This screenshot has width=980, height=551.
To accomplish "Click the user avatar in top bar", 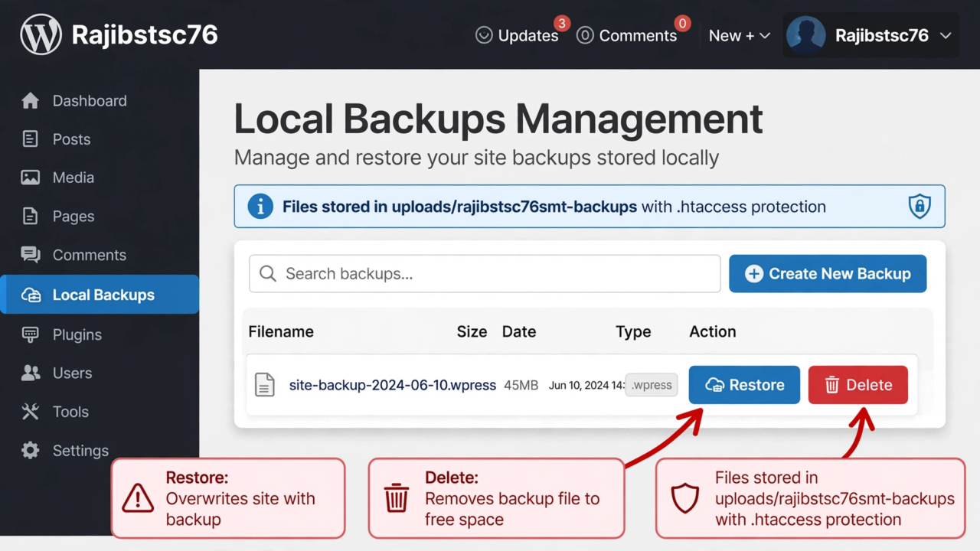I will pos(806,35).
